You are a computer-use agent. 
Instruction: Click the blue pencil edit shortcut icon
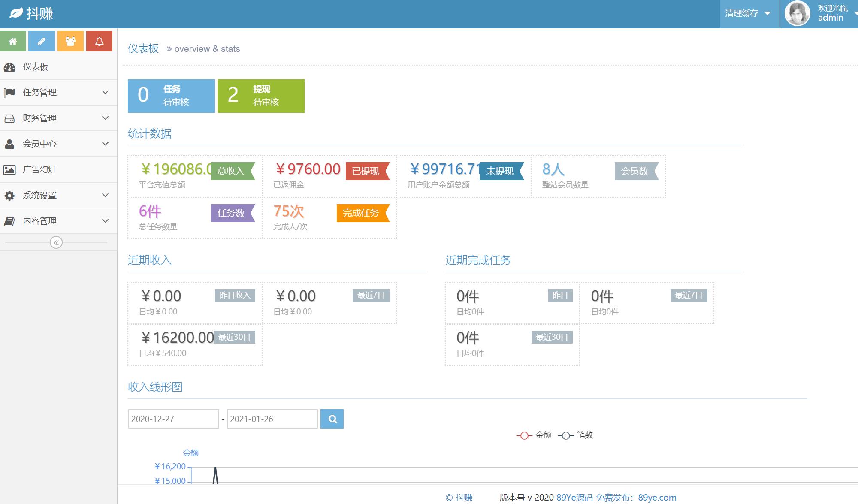pos(42,41)
